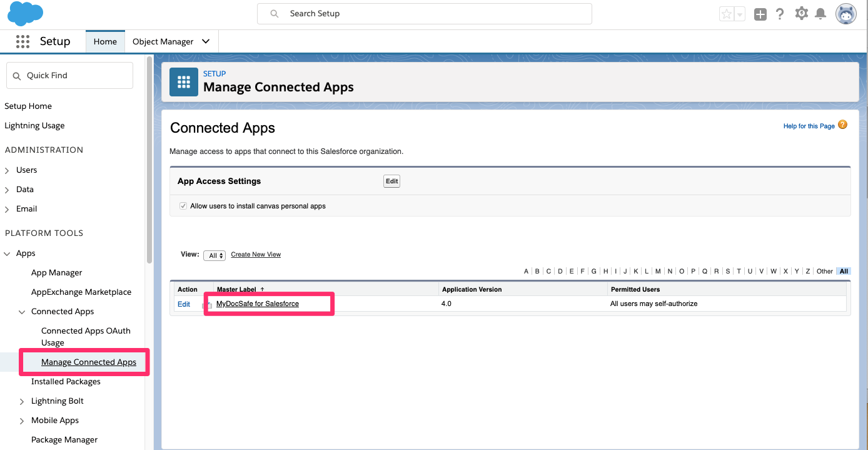Image resolution: width=868 pixels, height=450 pixels.
Task: Open the user avatar profile menu
Action: (846, 14)
